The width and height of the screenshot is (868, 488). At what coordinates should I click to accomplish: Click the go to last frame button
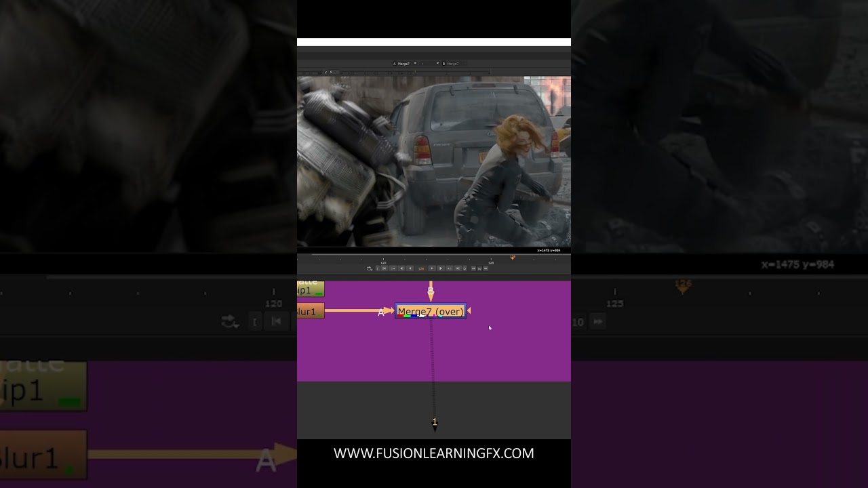[458, 268]
